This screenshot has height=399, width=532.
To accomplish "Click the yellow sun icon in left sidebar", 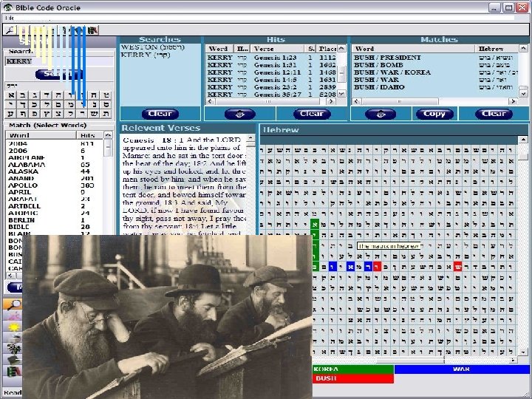I will click(13, 327).
